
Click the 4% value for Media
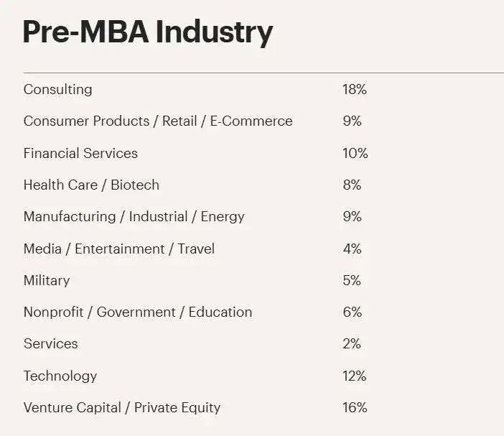[x=352, y=249]
